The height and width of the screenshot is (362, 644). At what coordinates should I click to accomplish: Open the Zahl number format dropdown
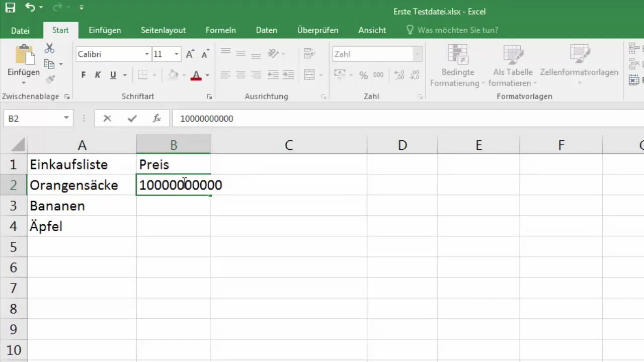[417, 54]
